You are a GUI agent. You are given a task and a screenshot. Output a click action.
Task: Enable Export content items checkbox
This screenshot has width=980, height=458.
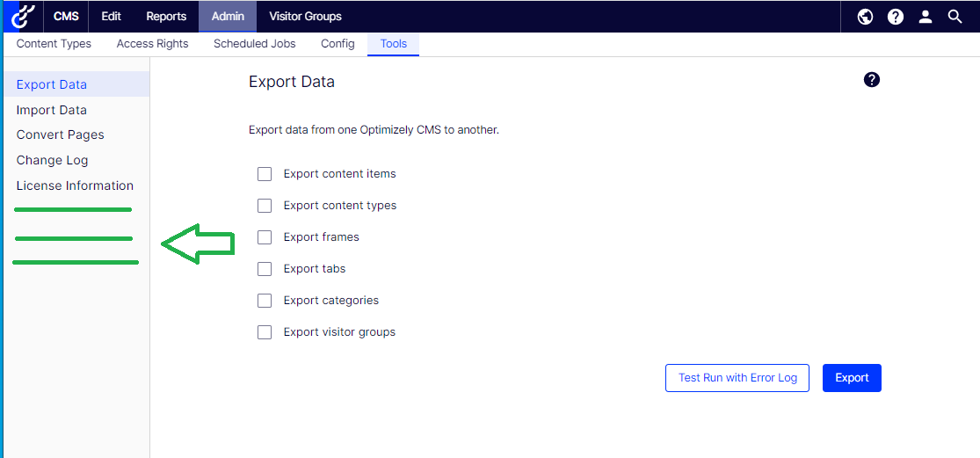point(265,174)
